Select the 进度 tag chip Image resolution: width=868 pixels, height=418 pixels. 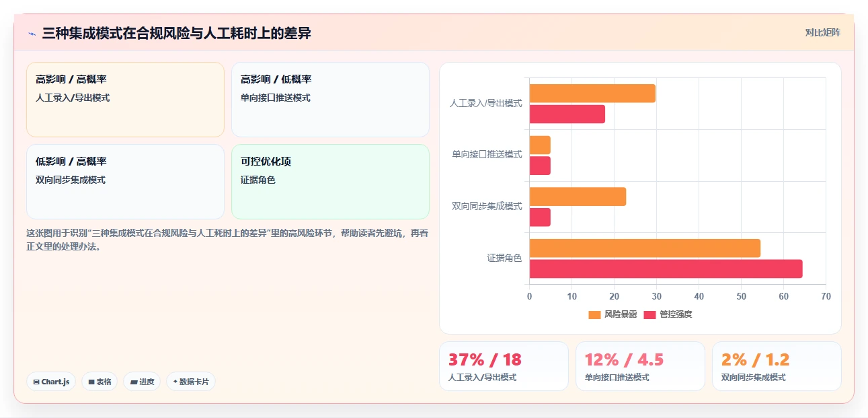(x=142, y=382)
